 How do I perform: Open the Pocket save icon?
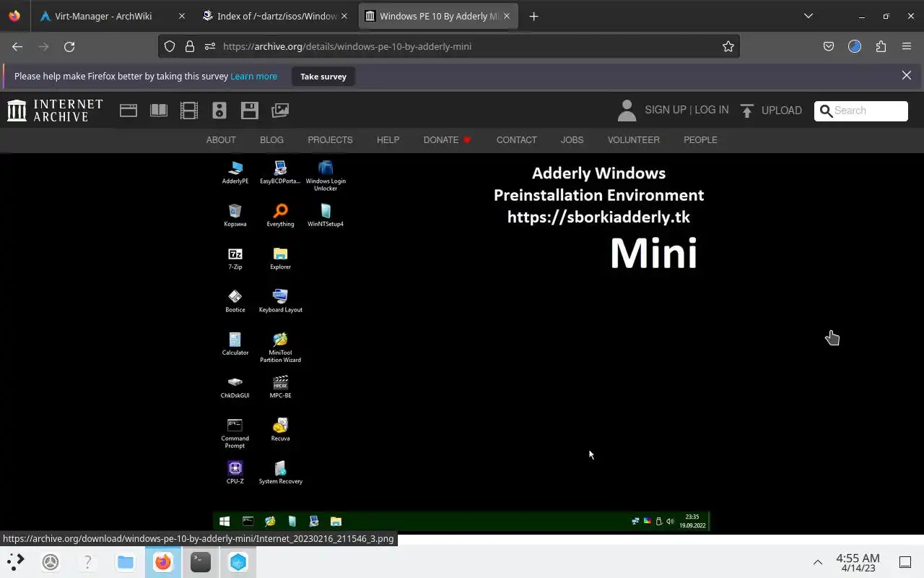829,46
